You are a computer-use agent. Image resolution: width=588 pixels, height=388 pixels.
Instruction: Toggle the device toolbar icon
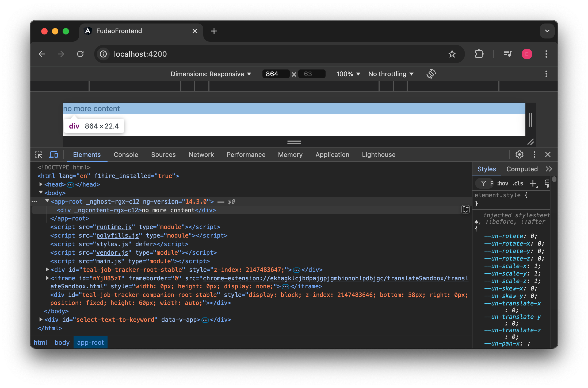click(x=54, y=154)
